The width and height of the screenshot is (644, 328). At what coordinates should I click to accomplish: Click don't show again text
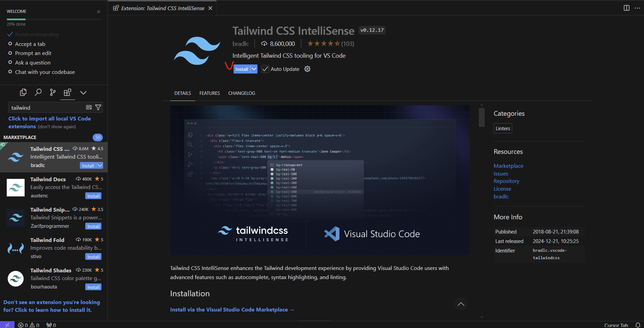(x=57, y=127)
